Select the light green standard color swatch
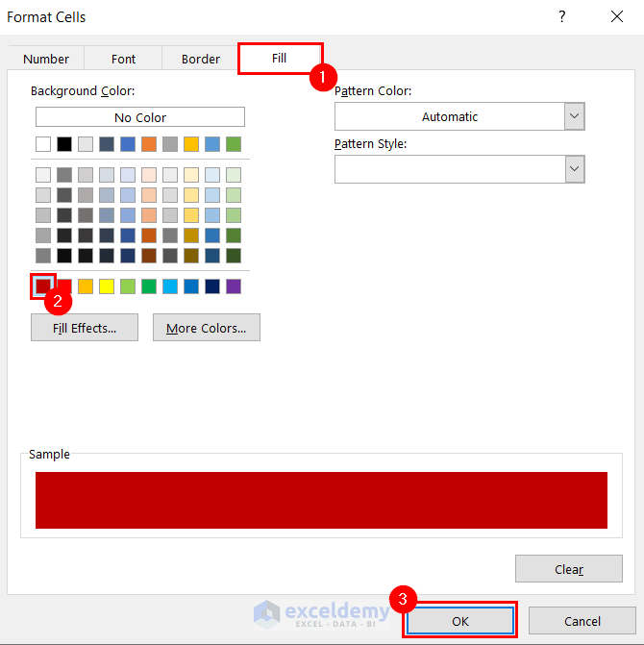The width and height of the screenshot is (644, 645). pos(128,286)
